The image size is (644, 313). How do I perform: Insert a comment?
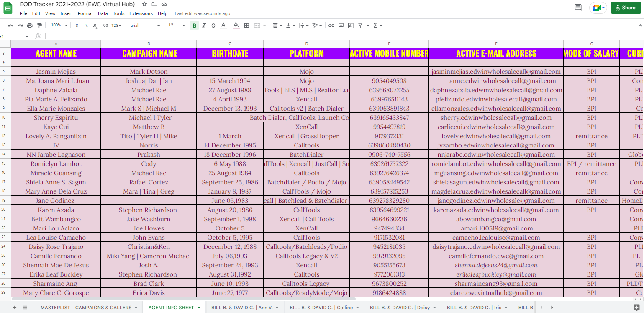click(341, 26)
